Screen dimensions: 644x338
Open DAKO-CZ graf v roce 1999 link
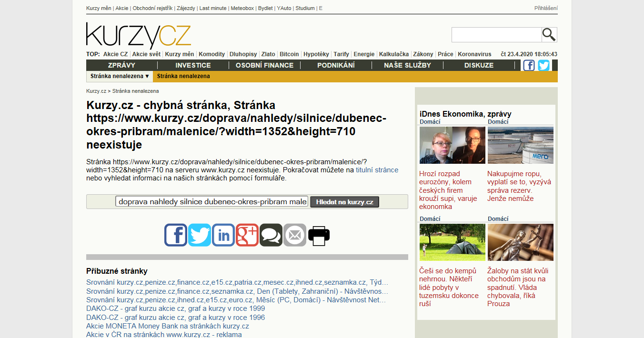[175, 308]
